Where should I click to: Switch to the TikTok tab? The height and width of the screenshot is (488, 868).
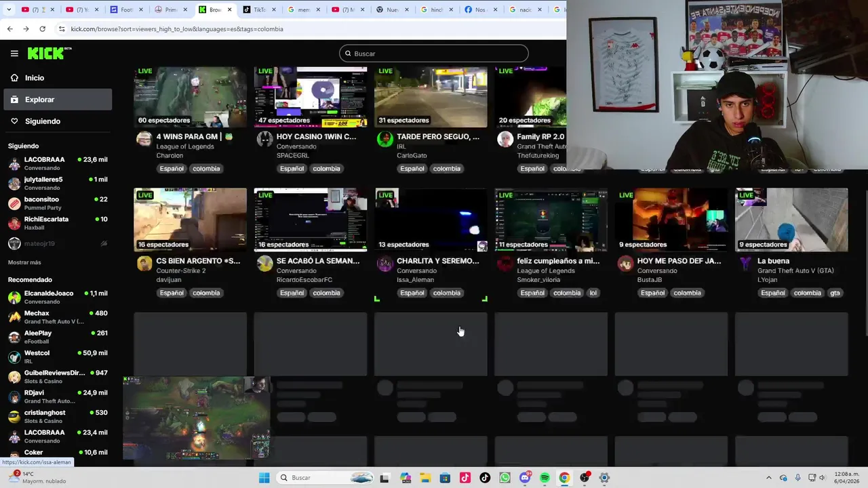pyautogui.click(x=260, y=9)
